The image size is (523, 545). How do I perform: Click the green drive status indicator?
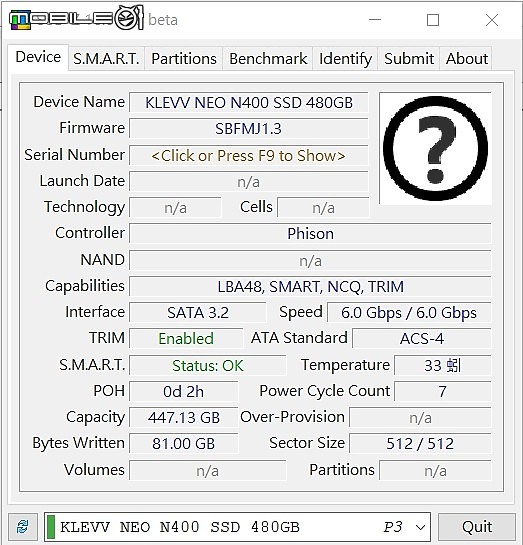tap(51, 527)
